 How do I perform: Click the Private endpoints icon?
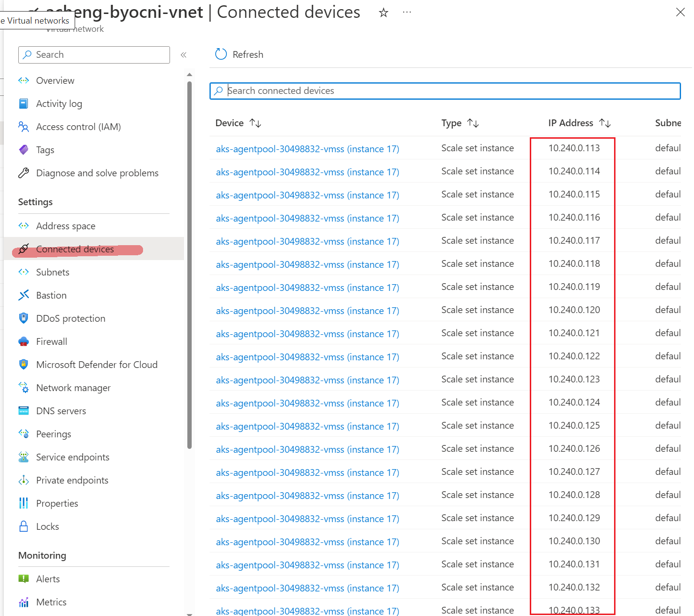24,480
